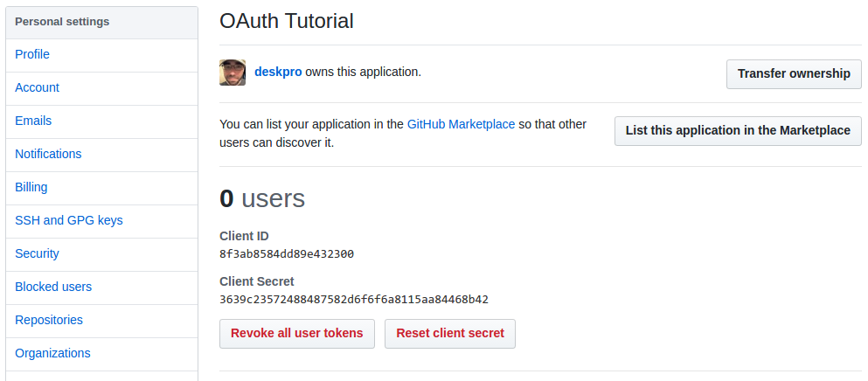Select SSH and GPG keys

coord(69,220)
